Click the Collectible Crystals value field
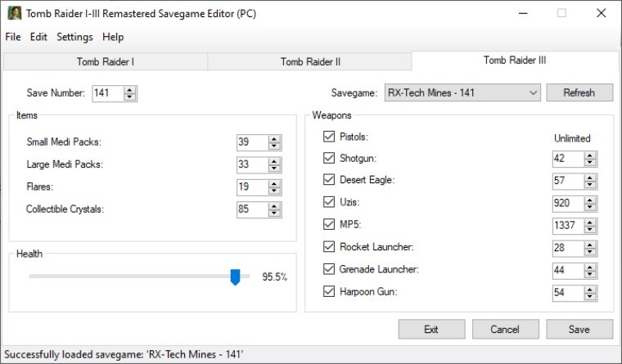 [x=252, y=209]
